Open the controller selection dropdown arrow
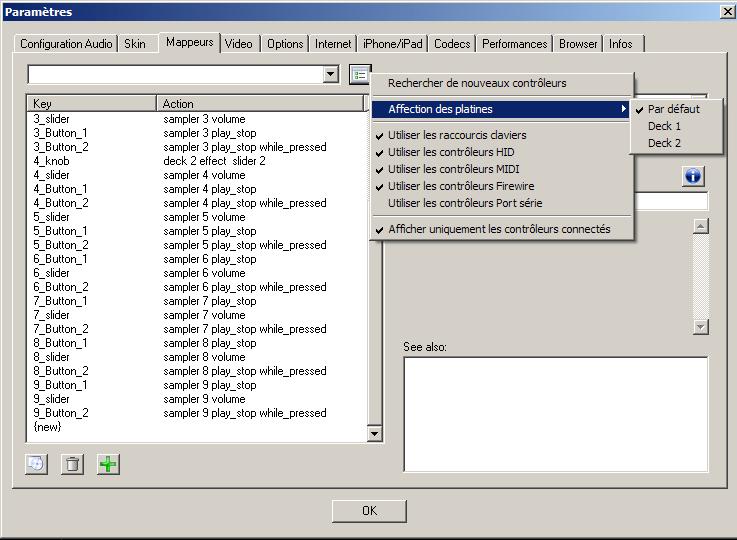737x540 pixels. click(x=331, y=75)
